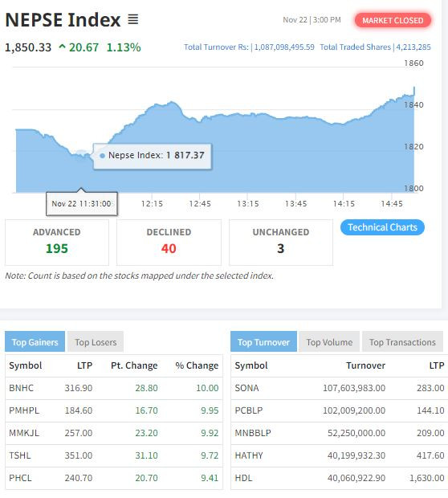
Task: Click HDL's LTP value 1,630.00
Action: [427, 478]
